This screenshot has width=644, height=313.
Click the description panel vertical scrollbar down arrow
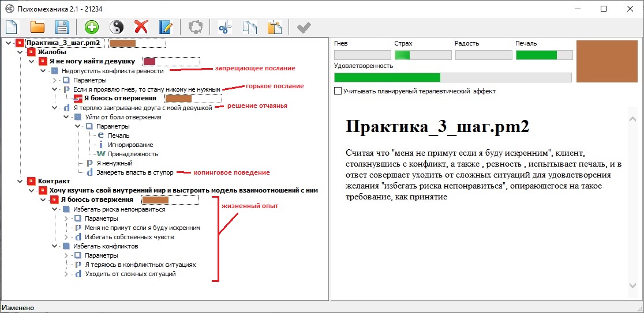(633, 286)
